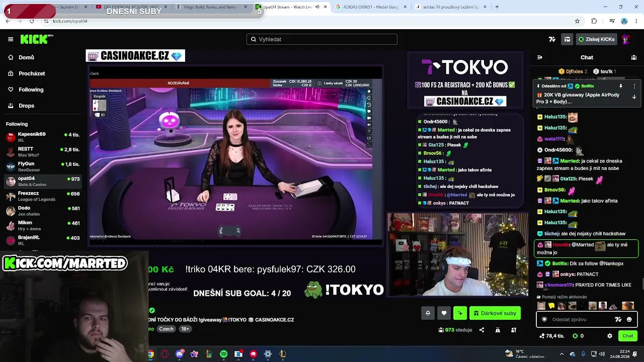Click the 7TV icon in Kick header
The image size is (644, 362).
pyautogui.click(x=552, y=39)
